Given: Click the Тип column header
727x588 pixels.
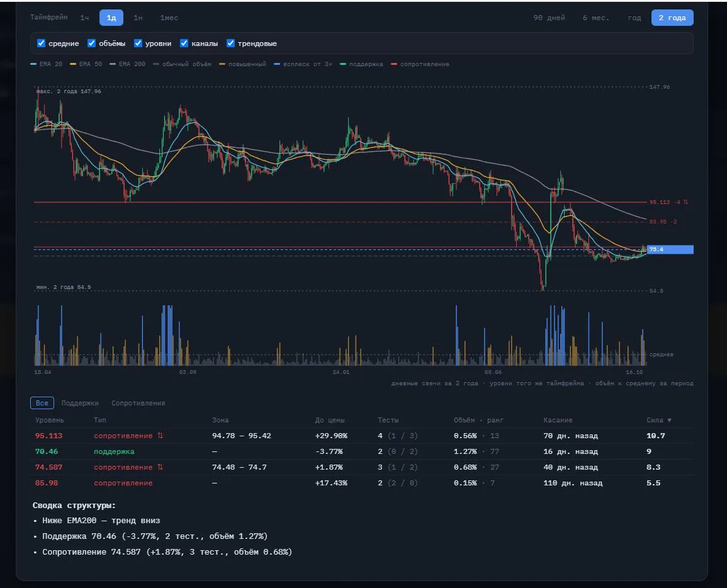Looking at the screenshot, I should tap(99, 420).
